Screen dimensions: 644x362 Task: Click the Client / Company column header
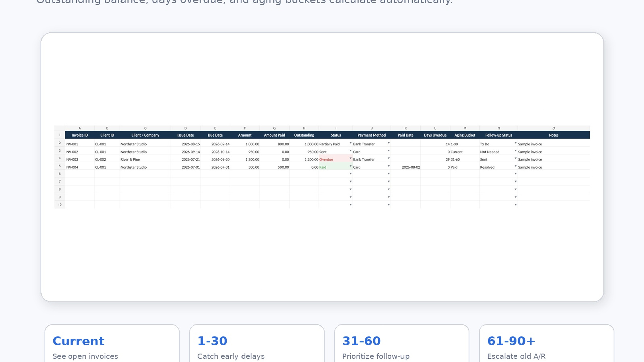click(x=145, y=135)
